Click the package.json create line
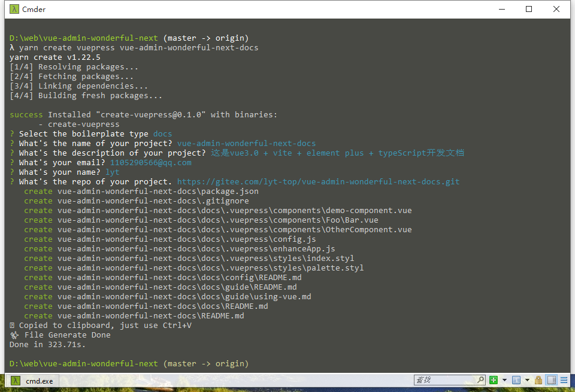This screenshot has height=392, width=575. [x=141, y=192]
